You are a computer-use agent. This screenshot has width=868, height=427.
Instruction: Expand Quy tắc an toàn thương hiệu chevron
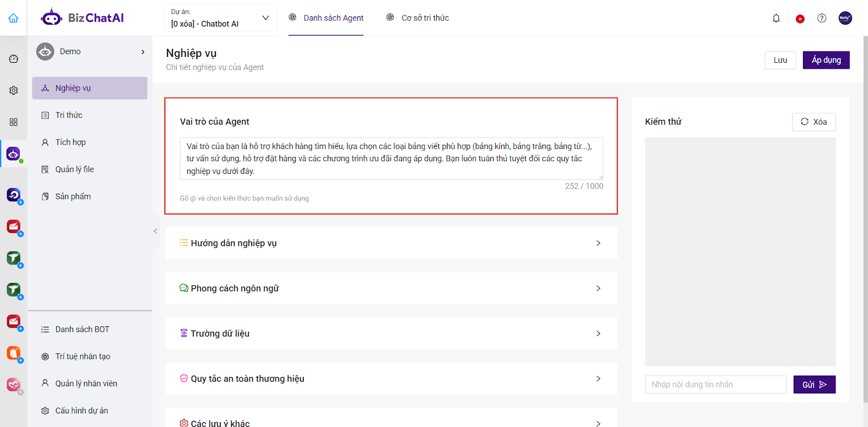598,379
